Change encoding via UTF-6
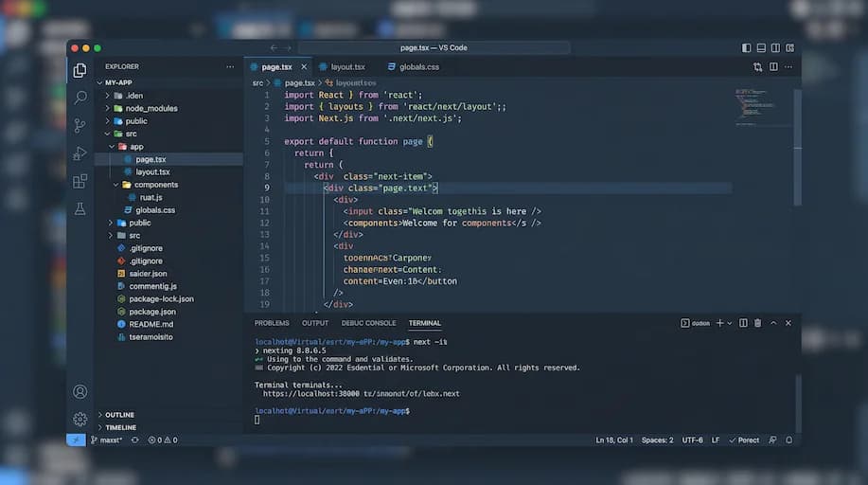The image size is (868, 485). tap(693, 440)
